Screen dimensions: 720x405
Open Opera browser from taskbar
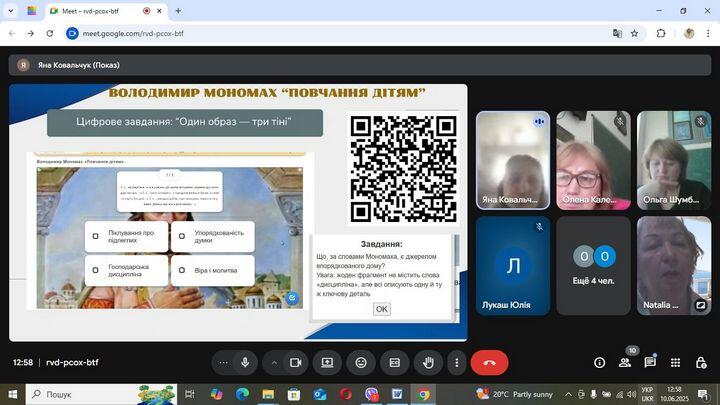346,394
